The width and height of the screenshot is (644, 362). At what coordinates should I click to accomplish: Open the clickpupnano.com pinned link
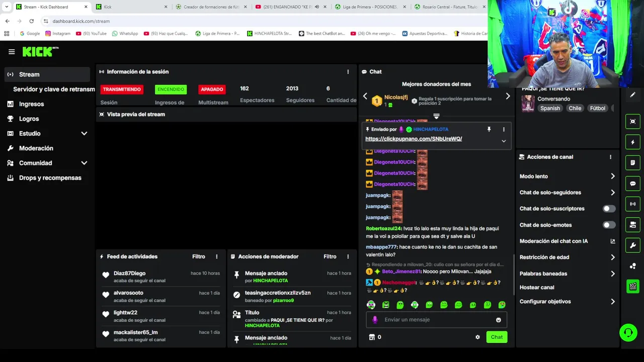[x=414, y=139]
